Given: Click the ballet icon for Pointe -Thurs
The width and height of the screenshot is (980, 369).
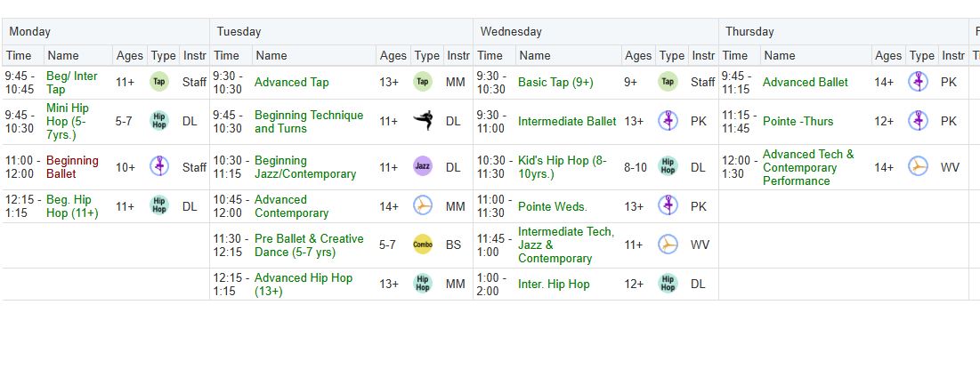Looking at the screenshot, I should (918, 121).
